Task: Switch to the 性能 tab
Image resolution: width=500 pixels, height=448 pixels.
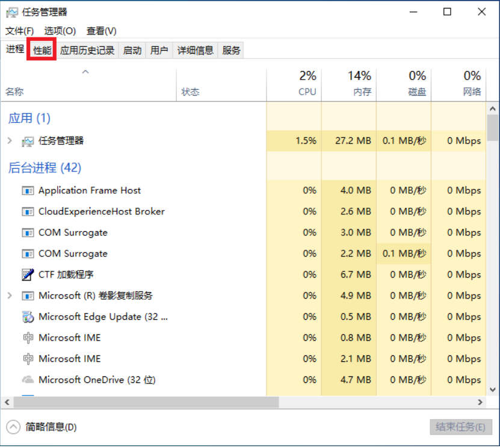Action: pos(42,50)
